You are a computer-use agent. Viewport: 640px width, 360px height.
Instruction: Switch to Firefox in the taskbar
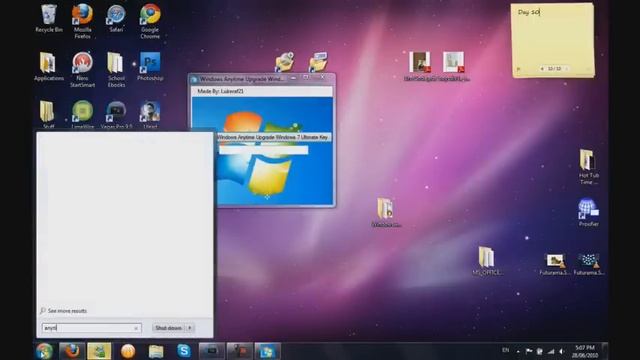pos(72,351)
